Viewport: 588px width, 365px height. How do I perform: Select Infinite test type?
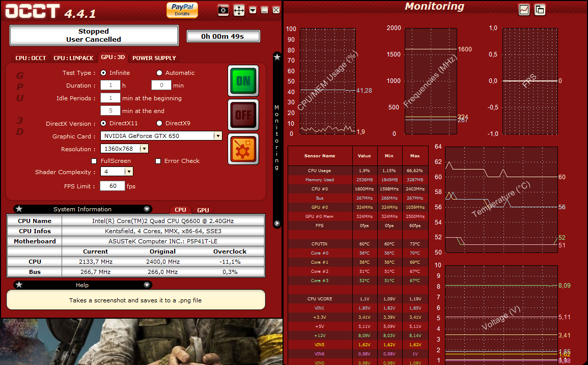pos(103,73)
